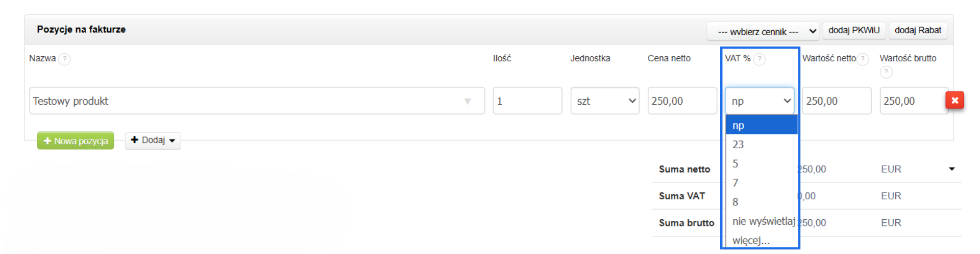Click the help icon under Wartość brutto
Screen dimensions: 980x254
coord(886,73)
